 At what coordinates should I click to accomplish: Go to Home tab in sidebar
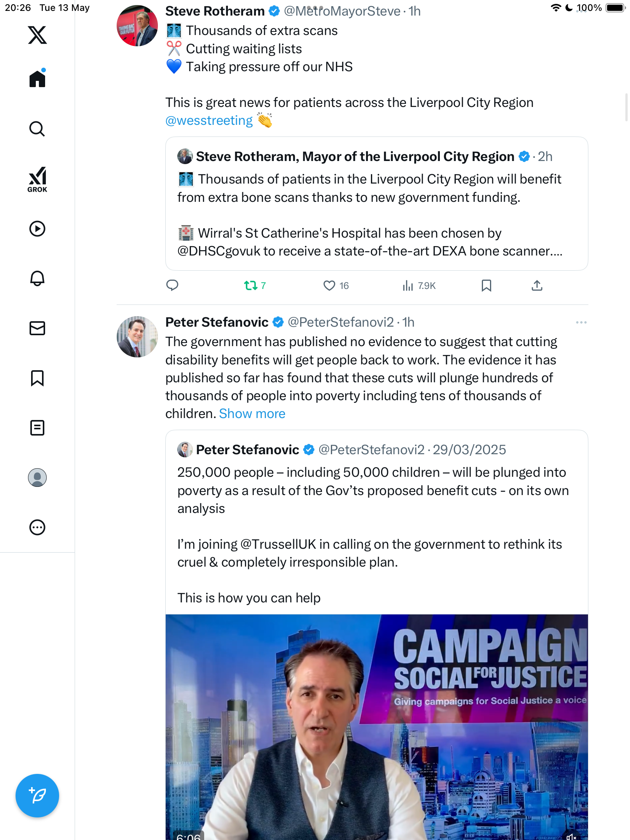point(37,78)
